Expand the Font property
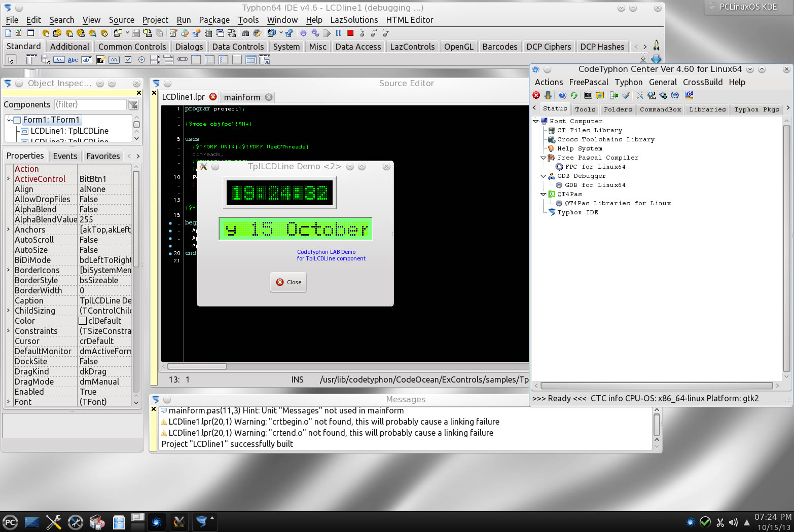Image resolution: width=794 pixels, height=532 pixels. (x=9, y=402)
